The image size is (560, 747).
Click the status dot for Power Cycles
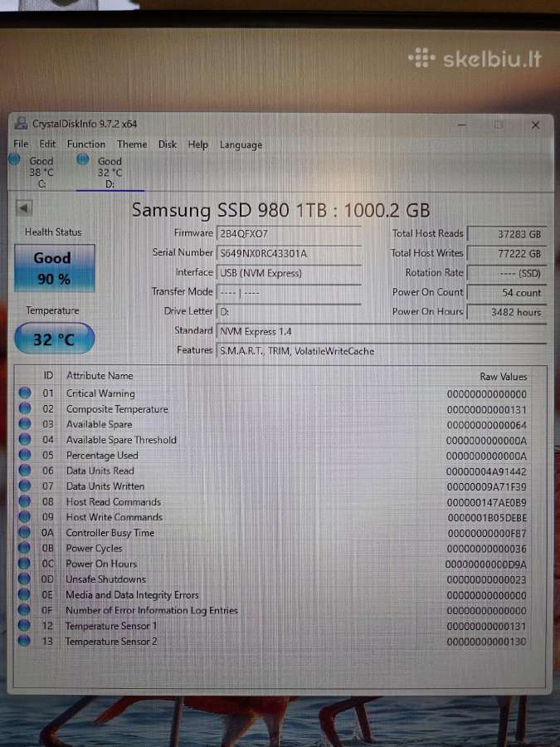pyautogui.click(x=24, y=548)
